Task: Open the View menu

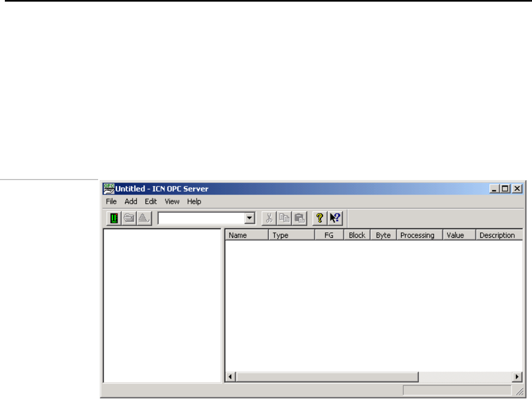Action: [x=172, y=202]
